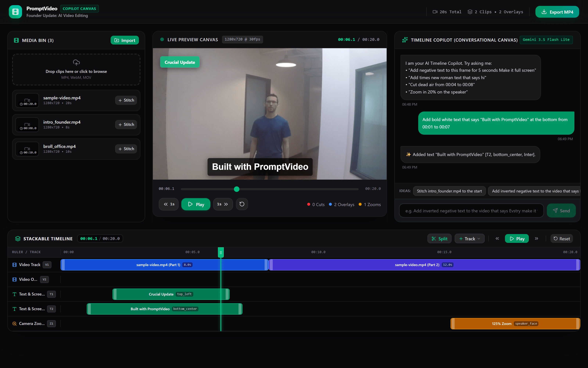Select the intro_founder.mp4 thumbnail
The height and width of the screenshot is (368, 588).
tap(27, 125)
